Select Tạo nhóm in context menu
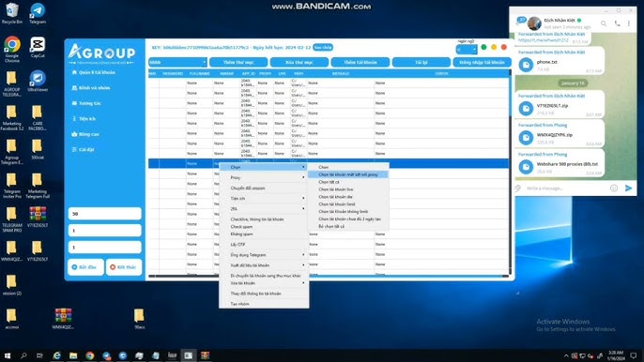 264,304
